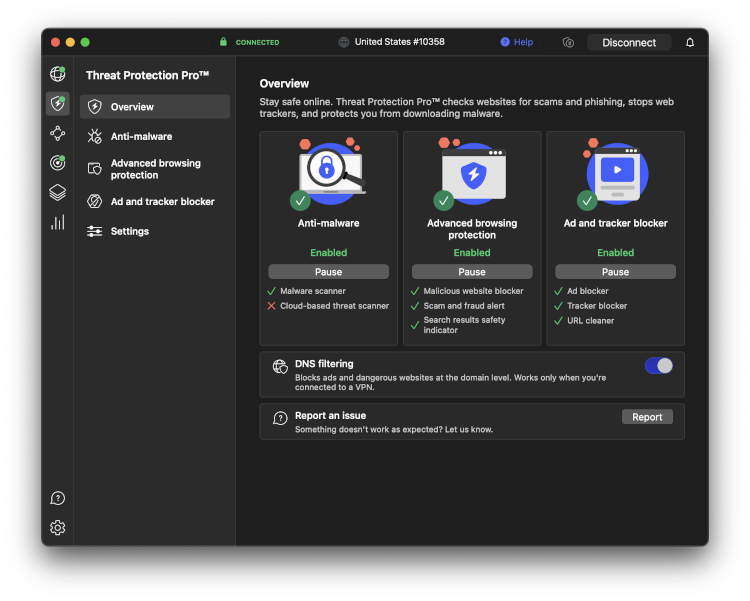The height and width of the screenshot is (601, 750).
Task: Click the icon left of Disconnect button
Action: 568,43
